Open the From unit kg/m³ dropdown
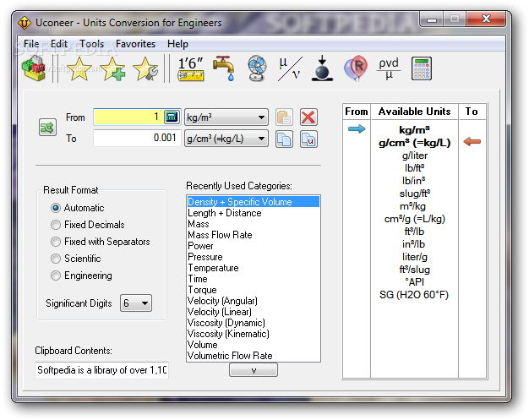The width and height of the screenshot is (529, 420). click(x=226, y=117)
